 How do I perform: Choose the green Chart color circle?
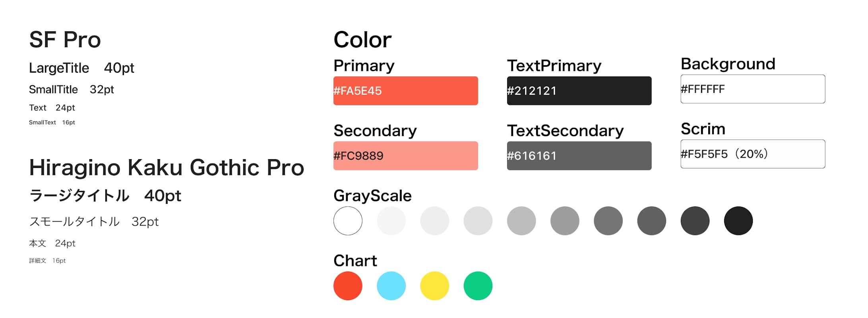click(478, 286)
